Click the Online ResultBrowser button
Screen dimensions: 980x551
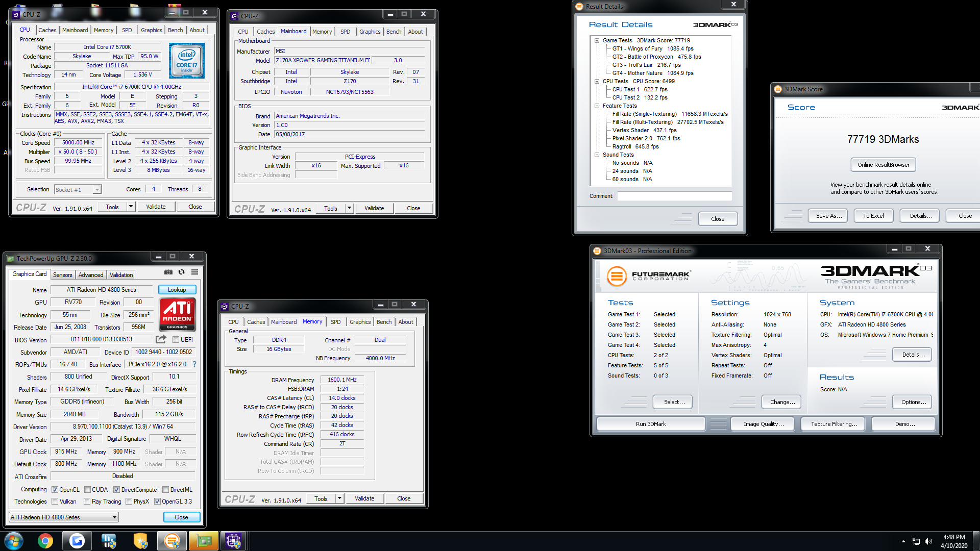tap(884, 165)
